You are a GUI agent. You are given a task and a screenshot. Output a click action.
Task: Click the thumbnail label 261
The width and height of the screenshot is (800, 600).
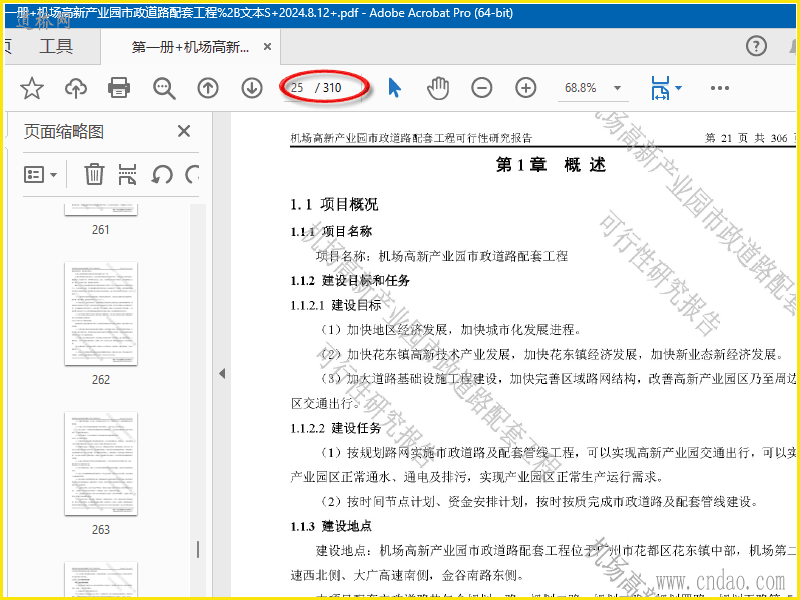[101, 230]
